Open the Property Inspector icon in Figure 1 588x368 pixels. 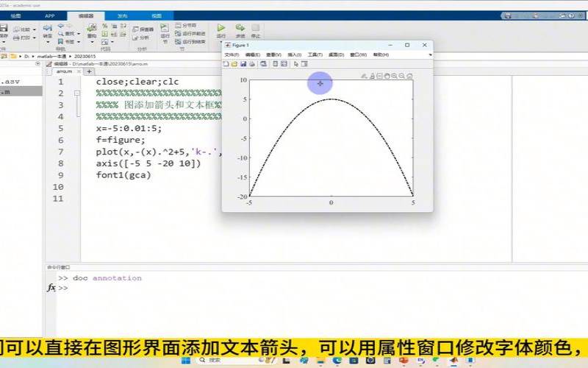click(x=304, y=64)
